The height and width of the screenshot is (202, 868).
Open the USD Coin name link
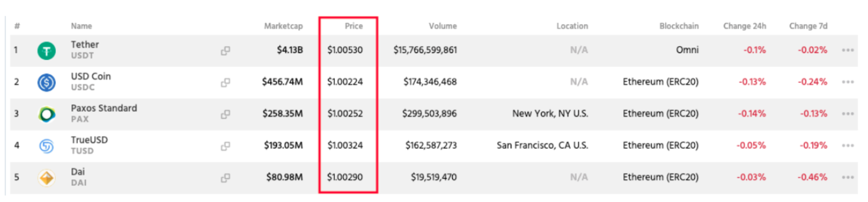(91, 76)
